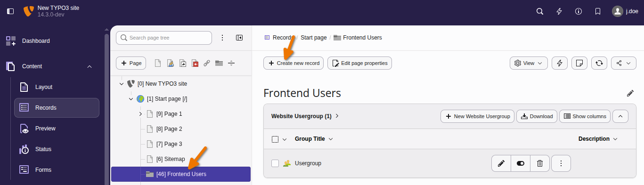Toggle the module menu sidebar icon

point(10,11)
